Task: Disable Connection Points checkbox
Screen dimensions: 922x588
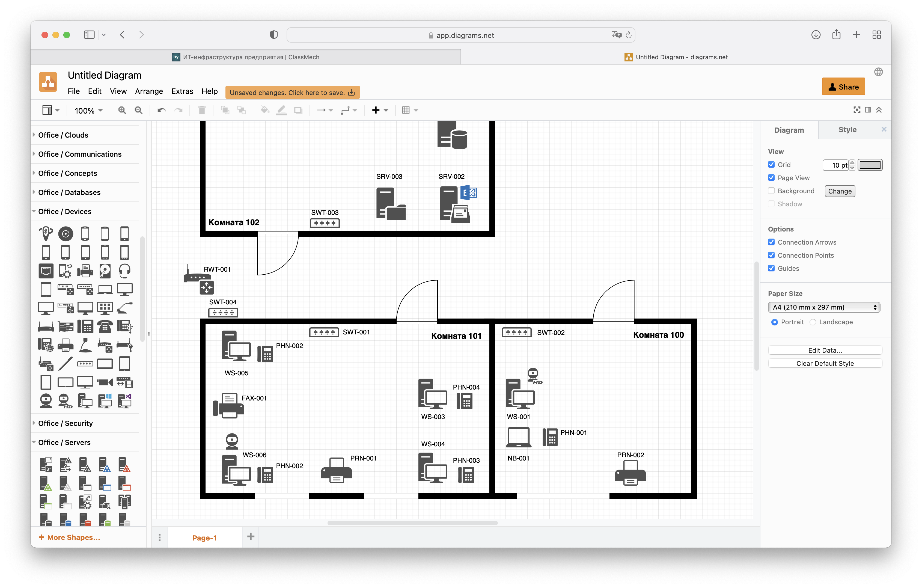Action: [x=772, y=255]
